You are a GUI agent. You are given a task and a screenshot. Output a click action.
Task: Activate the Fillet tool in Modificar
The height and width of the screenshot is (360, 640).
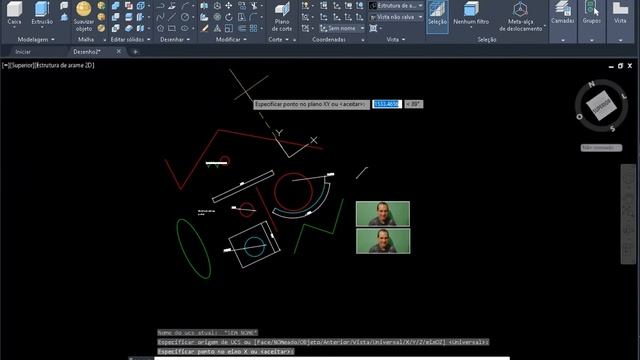coord(253,17)
